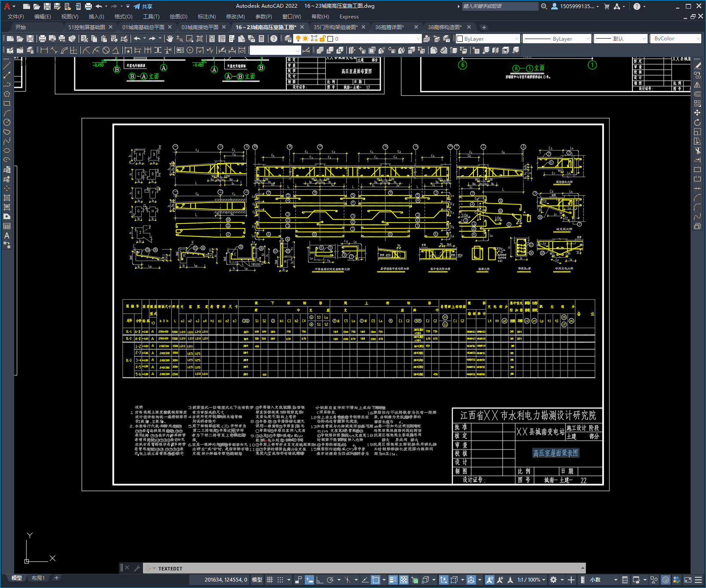Select the Angular dimension tool
The height and width of the screenshot is (588, 706).
[115, 50]
